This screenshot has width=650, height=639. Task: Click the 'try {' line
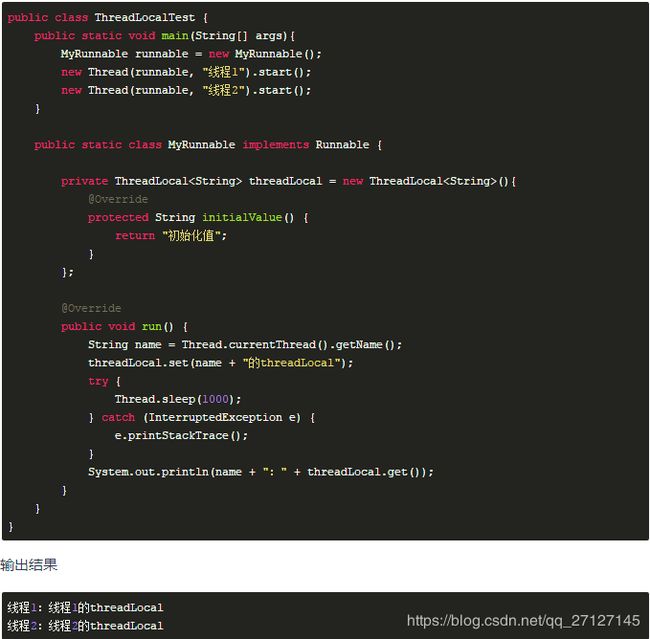click(x=104, y=381)
